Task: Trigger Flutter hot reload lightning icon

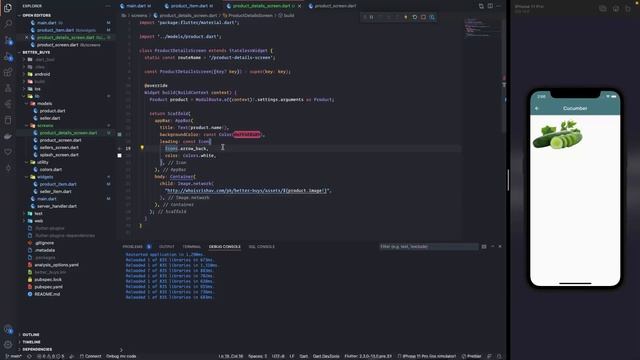Action: (x=406, y=17)
